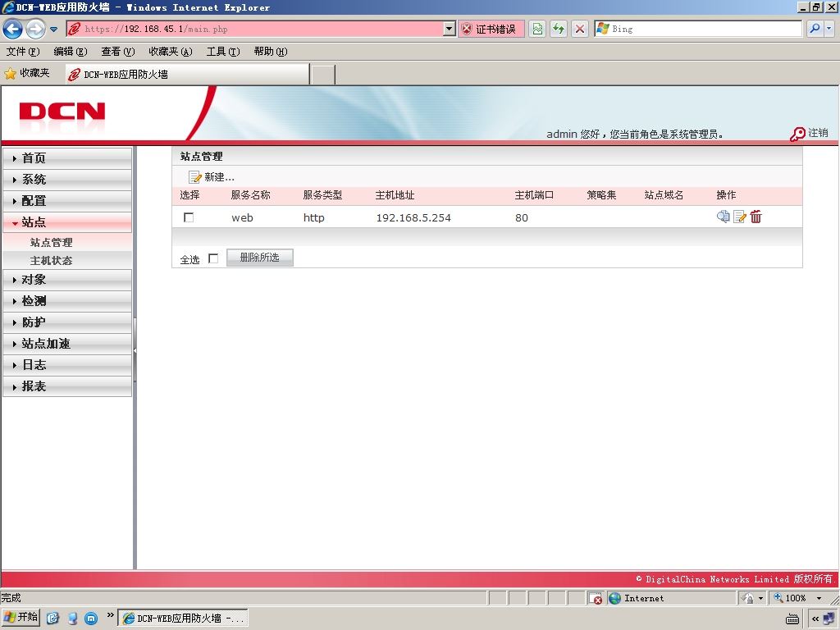This screenshot has height=630, width=840.
Task: Click the DCN-WEB应用防火墙 taskbar button
Action: point(183,619)
